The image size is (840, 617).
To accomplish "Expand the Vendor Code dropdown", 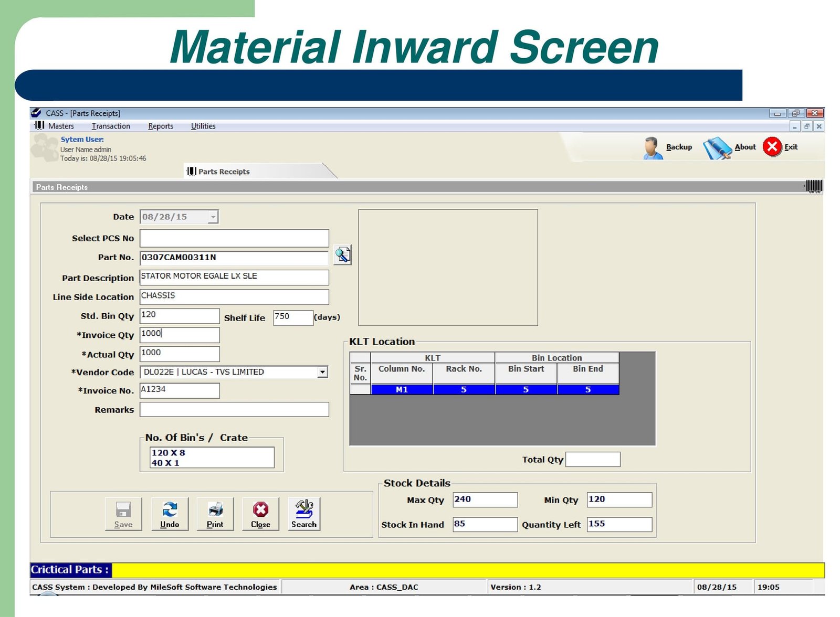I will 322,372.
